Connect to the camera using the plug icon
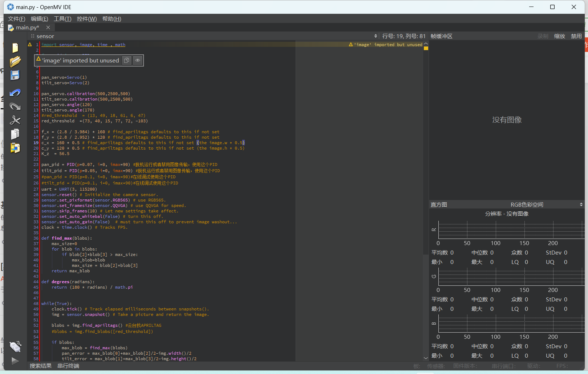The image size is (588, 374). click(x=15, y=347)
